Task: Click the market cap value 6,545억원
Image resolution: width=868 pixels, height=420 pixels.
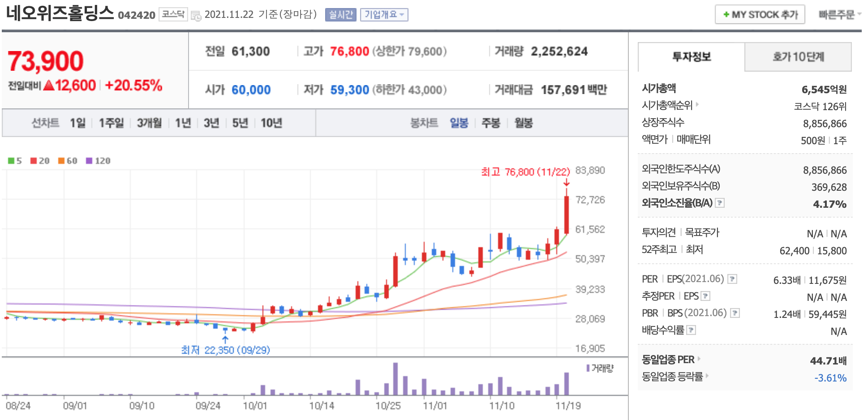Action: pos(824,90)
